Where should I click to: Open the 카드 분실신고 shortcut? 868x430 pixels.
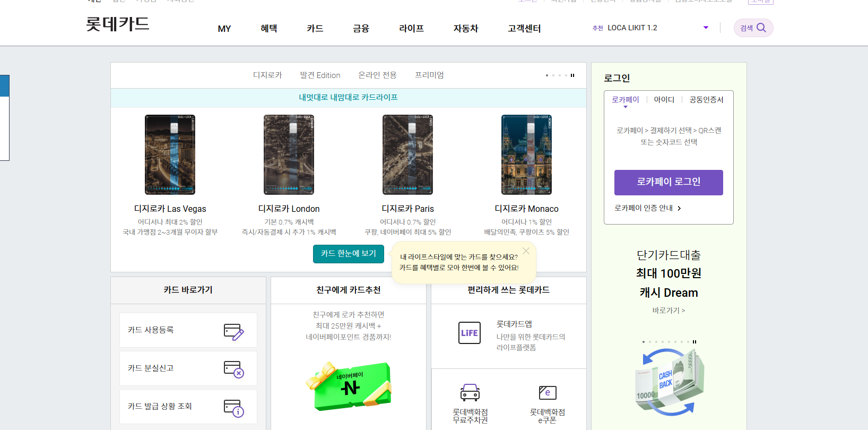(x=188, y=368)
